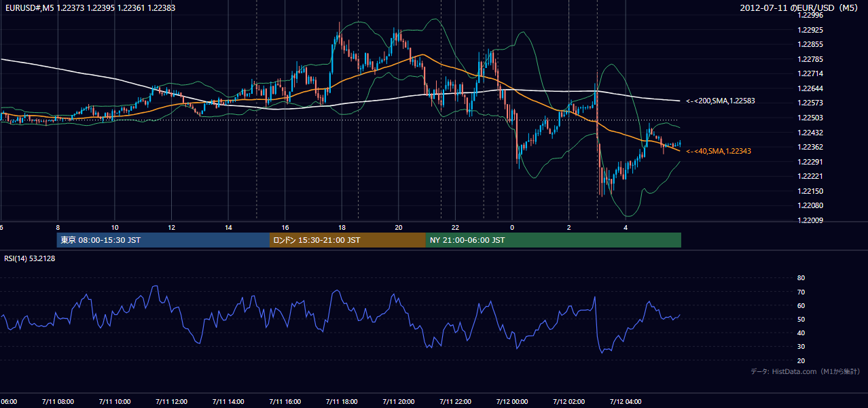Click the 7/11 10:00 bottom time label

click(115, 401)
